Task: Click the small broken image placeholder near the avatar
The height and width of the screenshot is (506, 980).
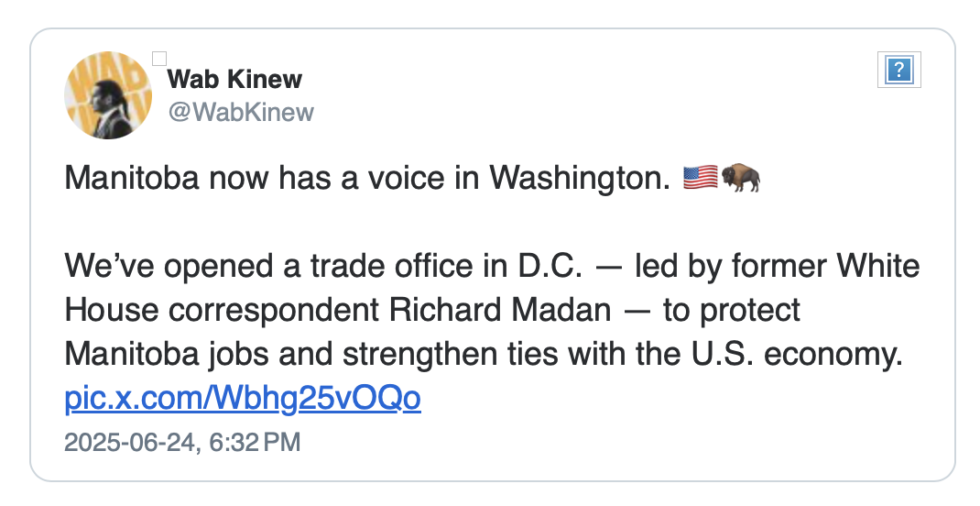Action: click(x=159, y=59)
